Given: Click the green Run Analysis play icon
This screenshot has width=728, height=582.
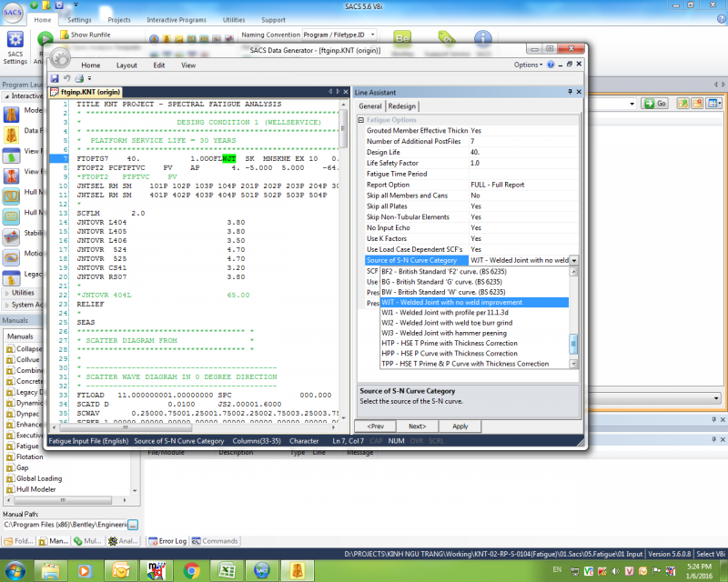Looking at the screenshot, I should point(45,38).
